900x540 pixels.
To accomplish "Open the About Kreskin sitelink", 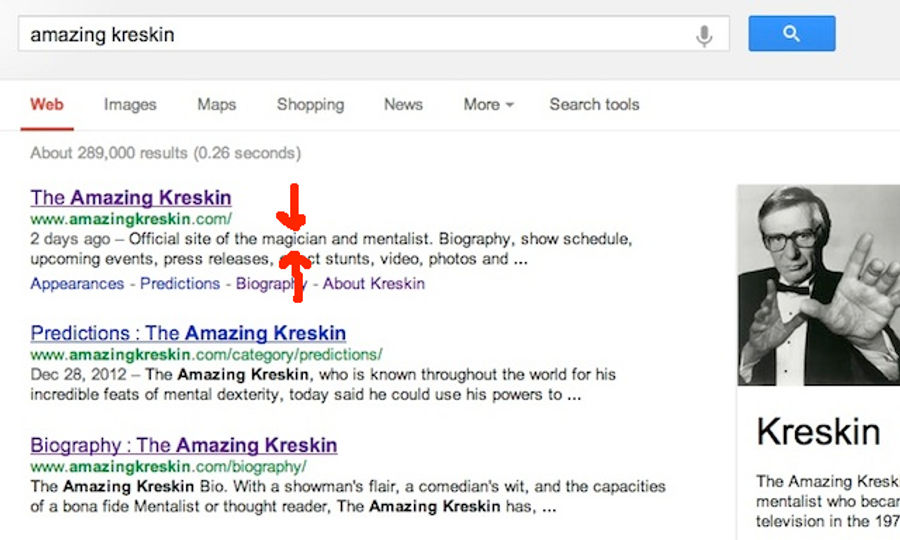I will 374,283.
